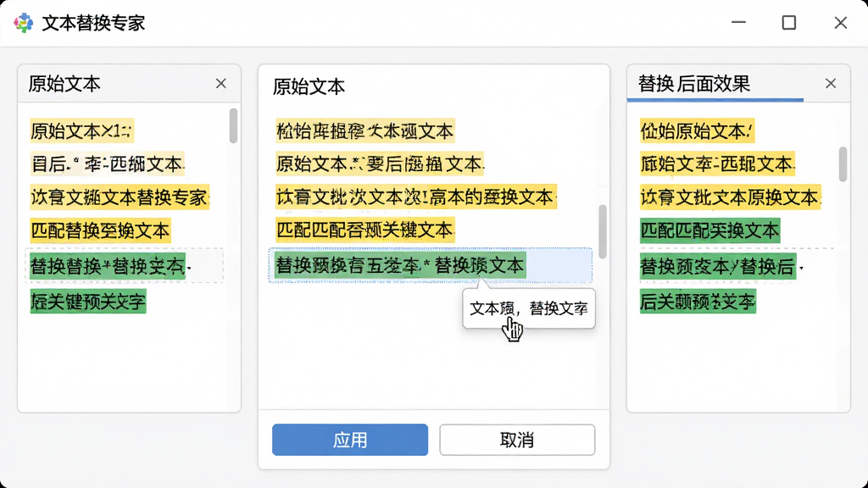Click the 文本替换专家 app logo icon
The height and width of the screenshot is (488, 868).
[x=23, y=23]
